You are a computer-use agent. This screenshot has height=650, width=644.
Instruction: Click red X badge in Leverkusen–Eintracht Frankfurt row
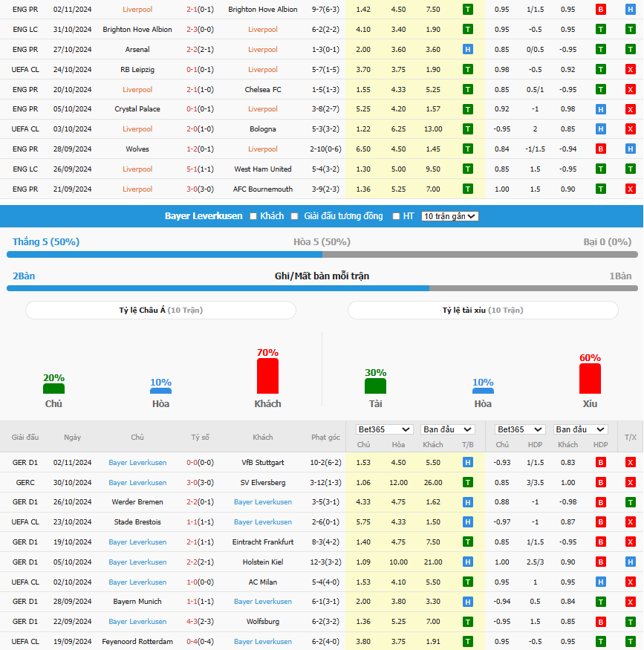pyautogui.click(x=631, y=542)
